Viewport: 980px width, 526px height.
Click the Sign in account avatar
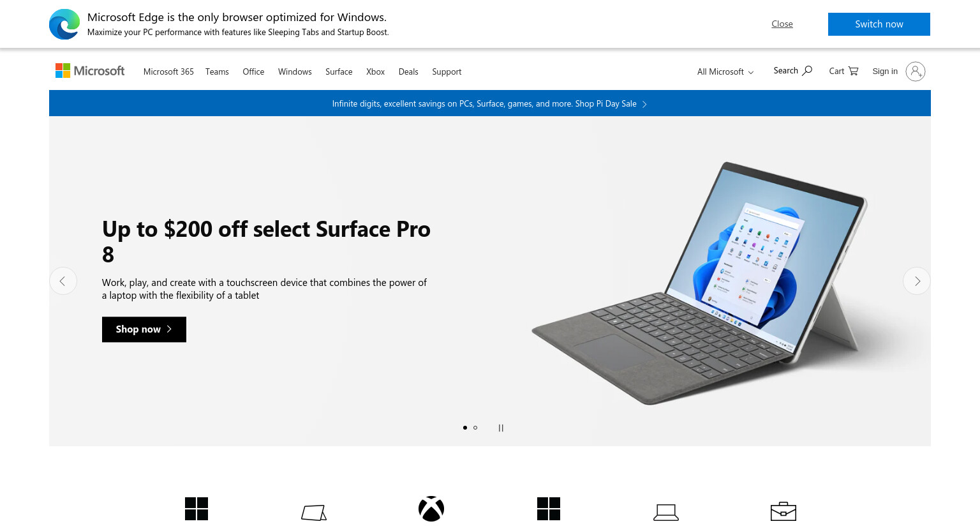click(x=916, y=71)
